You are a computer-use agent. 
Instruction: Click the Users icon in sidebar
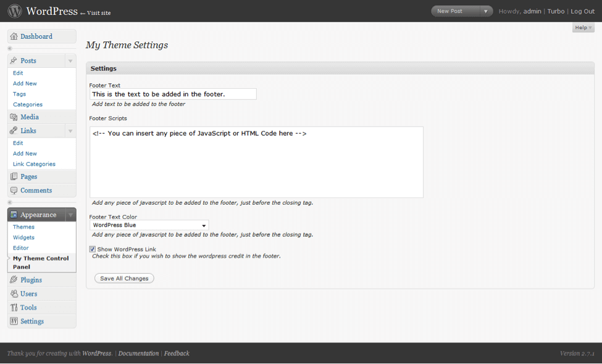click(x=14, y=294)
